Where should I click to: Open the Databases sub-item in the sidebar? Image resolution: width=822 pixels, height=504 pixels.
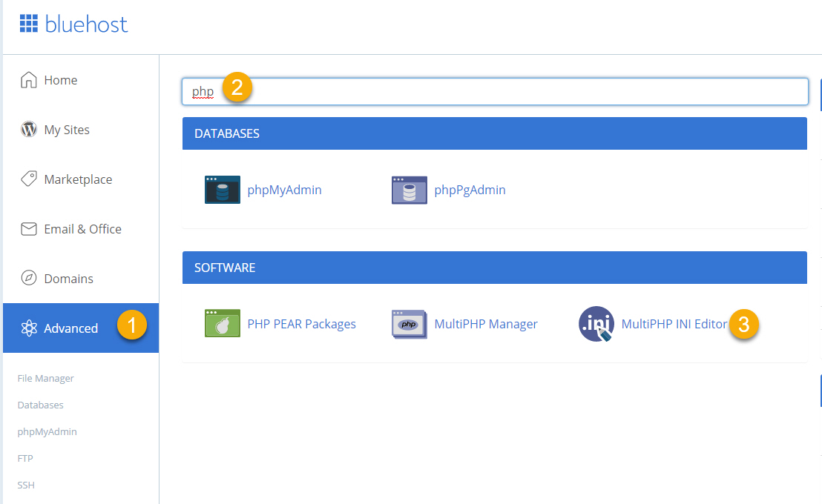(40, 405)
